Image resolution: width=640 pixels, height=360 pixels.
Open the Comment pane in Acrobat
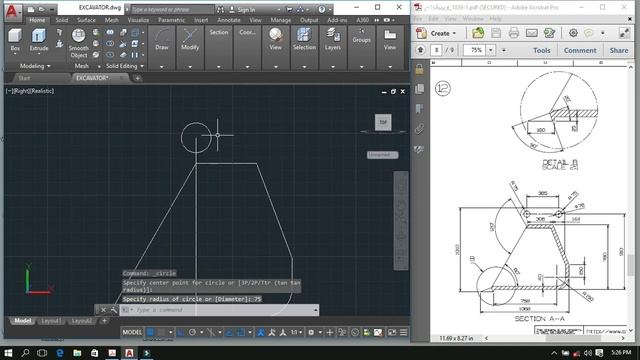pos(580,50)
